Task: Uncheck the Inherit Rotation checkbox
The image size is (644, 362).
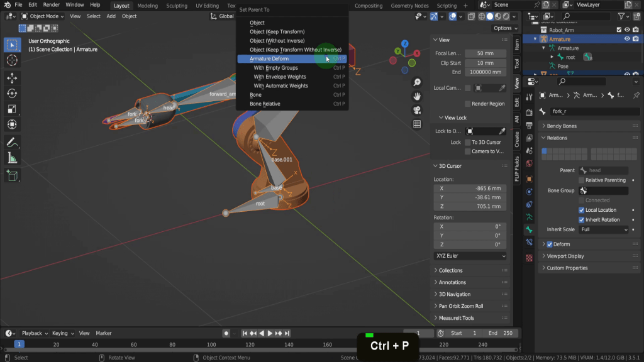Action: [x=581, y=220]
